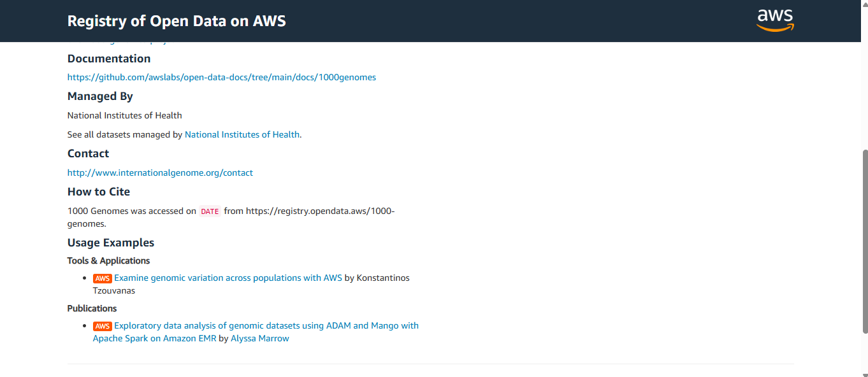The width and height of the screenshot is (868, 377).
Task: Click the '1000 Genomes was accessed on' citation text
Action: [x=132, y=211]
